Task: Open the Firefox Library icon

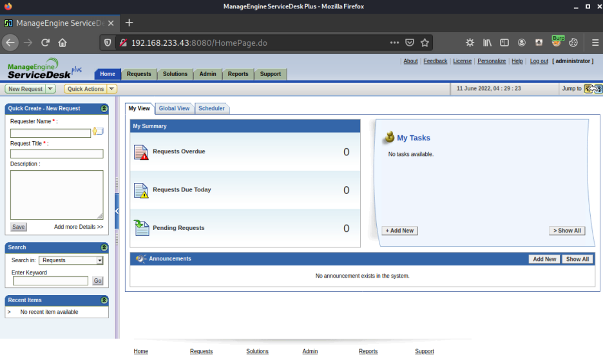Action: 487,43
